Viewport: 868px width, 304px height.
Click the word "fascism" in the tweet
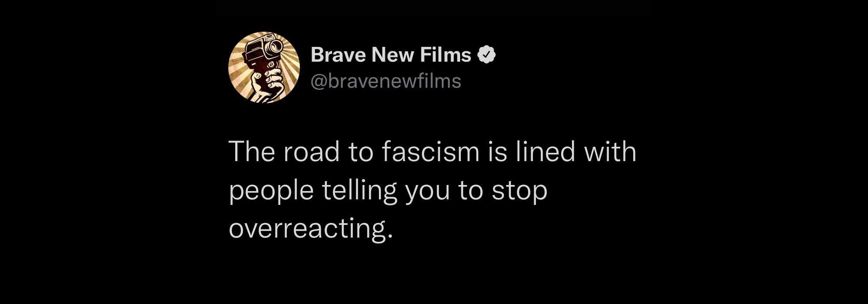point(431,152)
